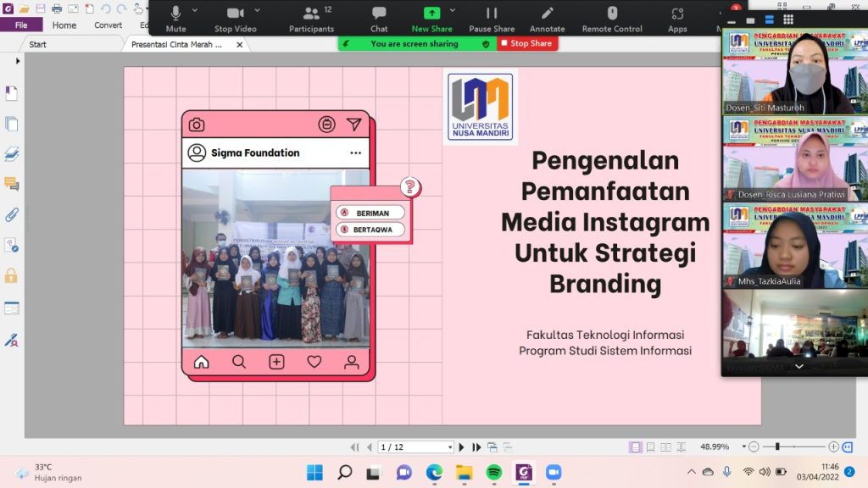Switch Zoom video panel to grid view
Image resolution: width=868 pixels, height=488 pixels.
point(788,20)
